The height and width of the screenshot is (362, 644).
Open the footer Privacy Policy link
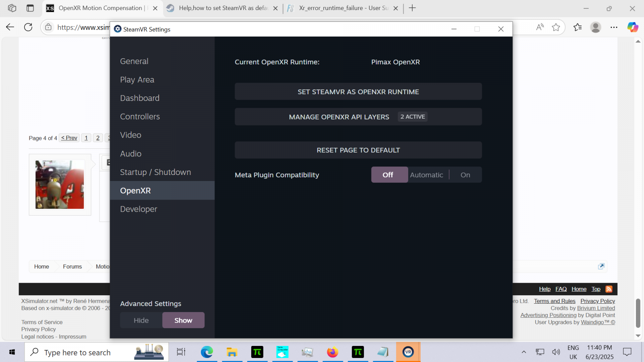point(598,301)
